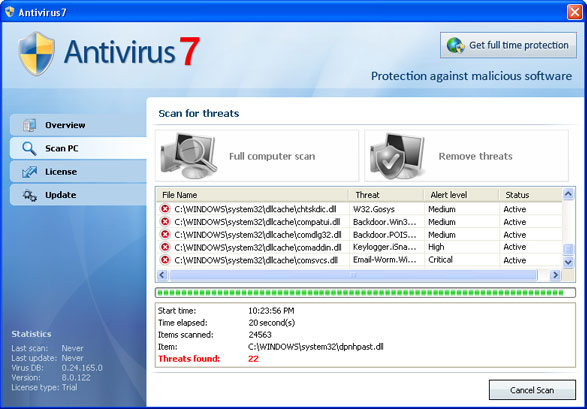587x409 pixels.
Task: Click the Scan PC magnifier icon
Action: click(29, 148)
